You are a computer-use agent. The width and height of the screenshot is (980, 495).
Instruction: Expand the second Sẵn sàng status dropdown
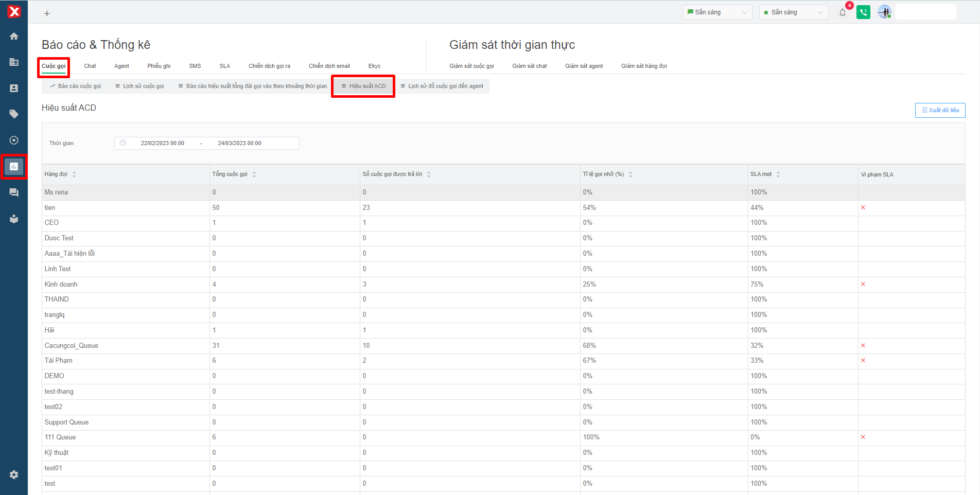[793, 12]
